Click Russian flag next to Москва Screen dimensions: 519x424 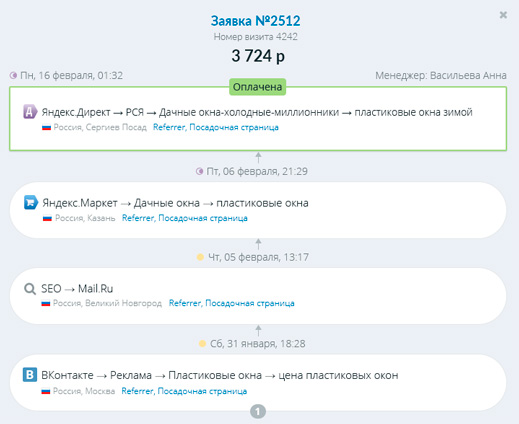click(x=46, y=391)
